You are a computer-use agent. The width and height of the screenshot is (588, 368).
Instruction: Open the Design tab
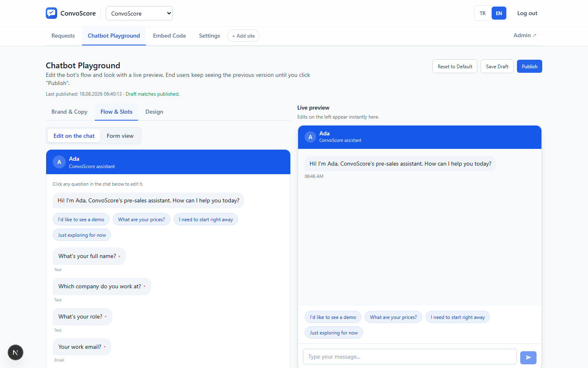154,112
